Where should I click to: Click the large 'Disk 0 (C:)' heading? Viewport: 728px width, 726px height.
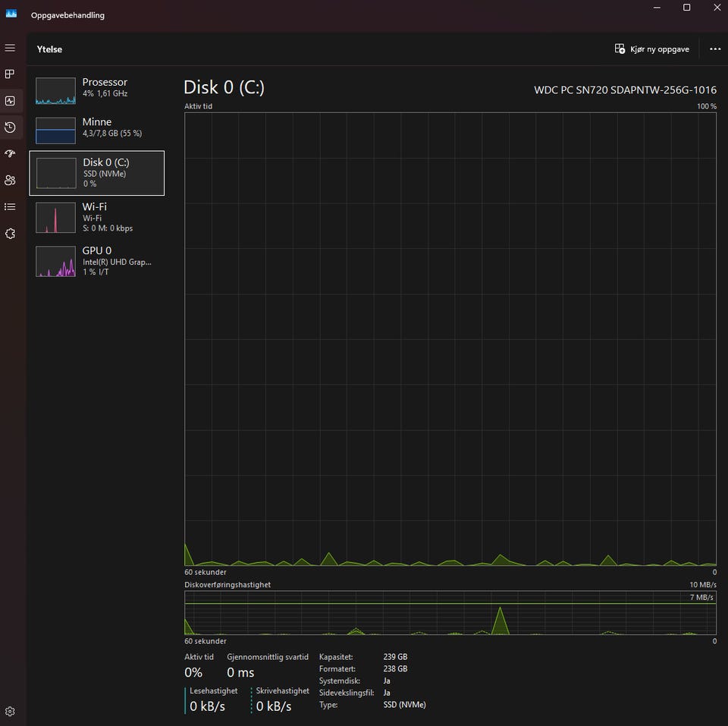(224, 87)
